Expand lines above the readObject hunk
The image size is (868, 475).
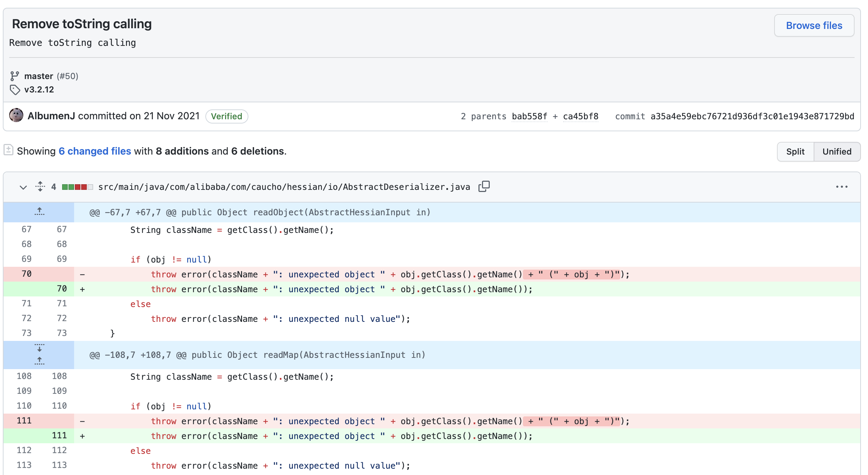[39, 212]
